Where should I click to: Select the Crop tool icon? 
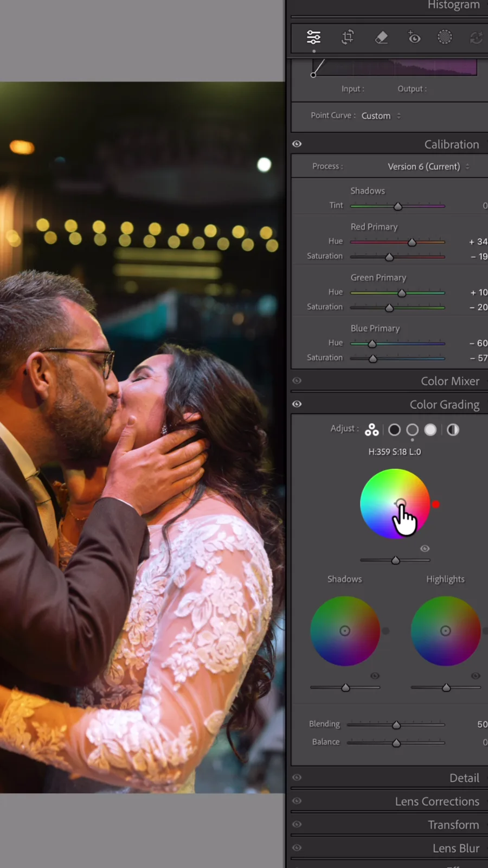coord(348,37)
